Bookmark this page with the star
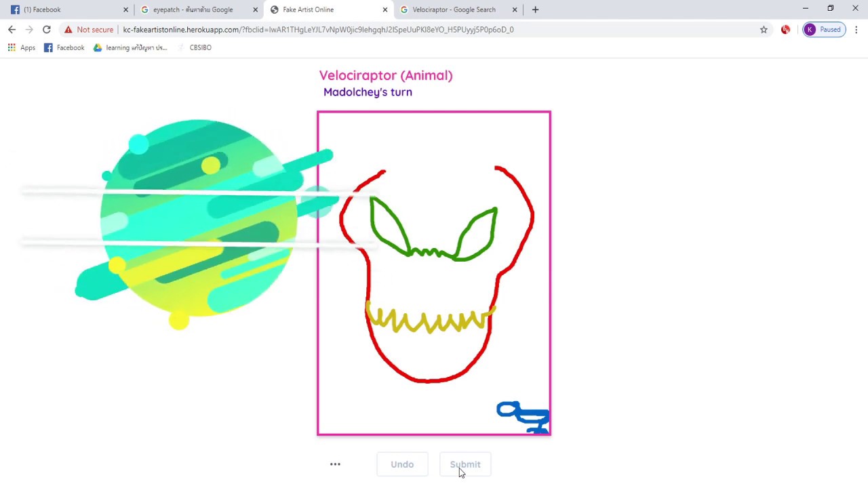 point(764,30)
